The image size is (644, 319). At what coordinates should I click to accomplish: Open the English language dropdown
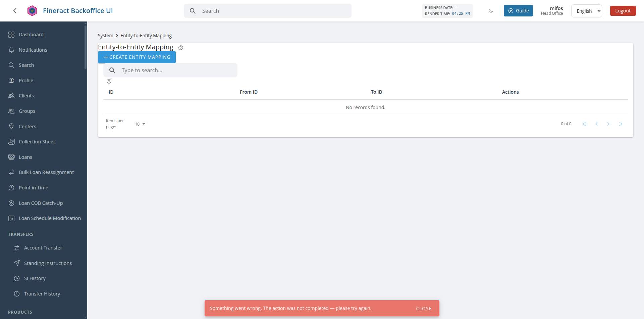[x=587, y=11]
